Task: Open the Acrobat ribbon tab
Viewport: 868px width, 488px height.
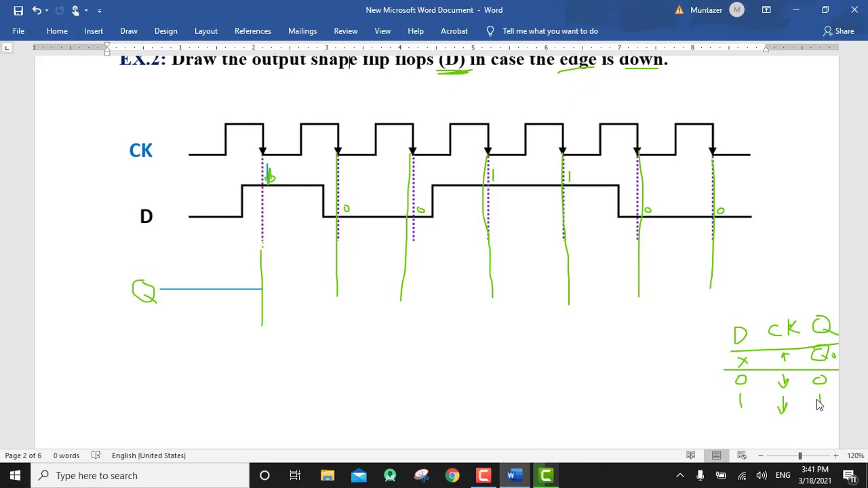Action: click(454, 31)
